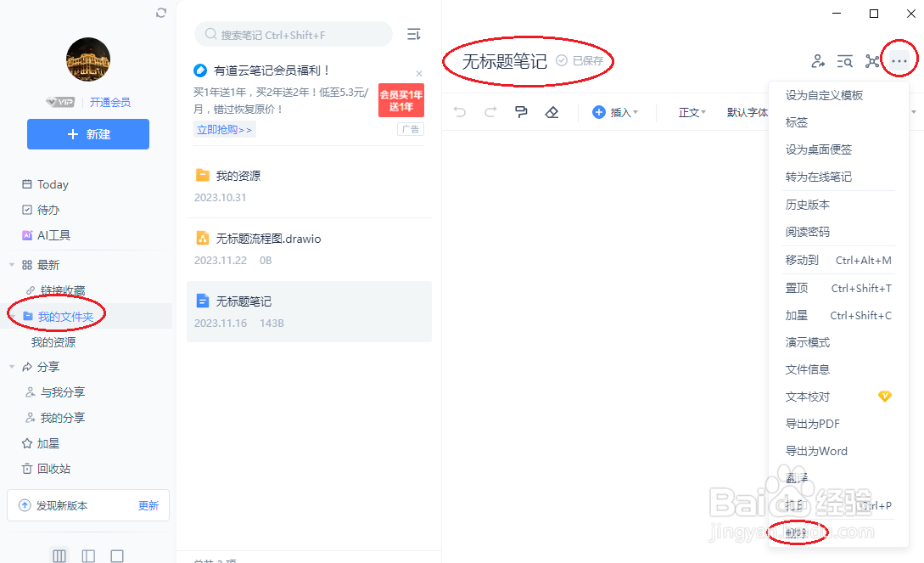Open find-in-note search icon
This screenshot has width=924, height=563.
point(845,61)
